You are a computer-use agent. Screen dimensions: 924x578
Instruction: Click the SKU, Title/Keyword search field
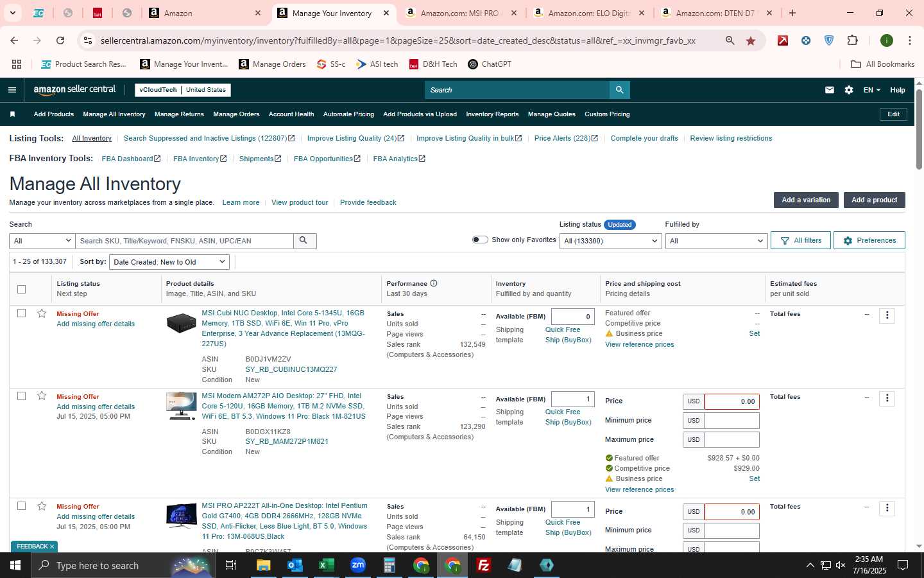click(185, 241)
